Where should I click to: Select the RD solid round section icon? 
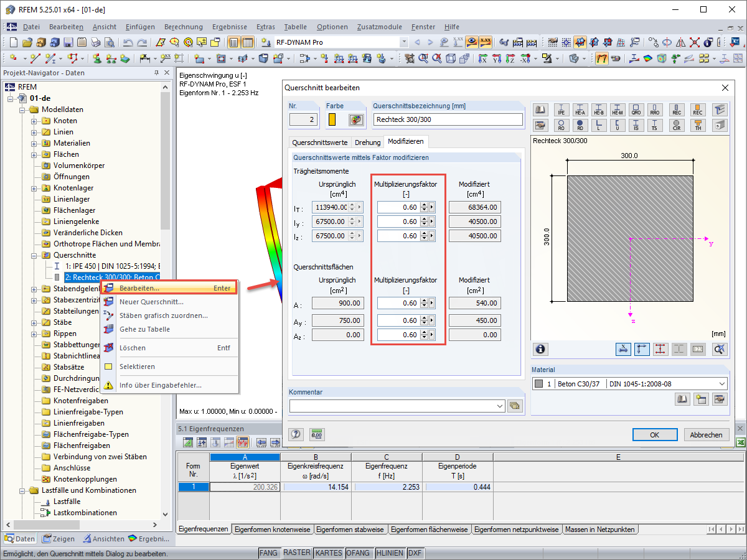[x=580, y=125]
